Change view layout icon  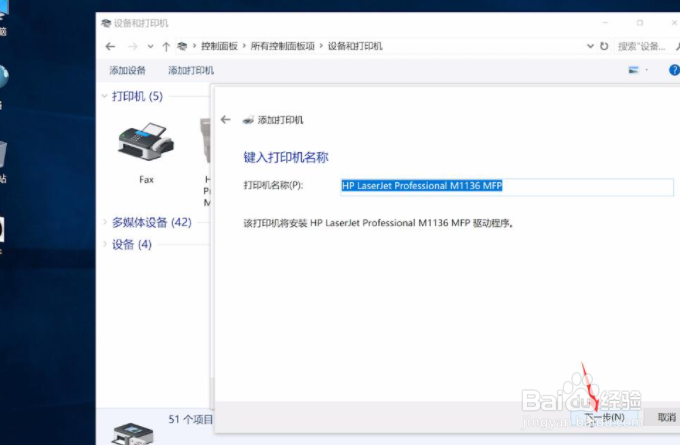pyautogui.click(x=634, y=70)
